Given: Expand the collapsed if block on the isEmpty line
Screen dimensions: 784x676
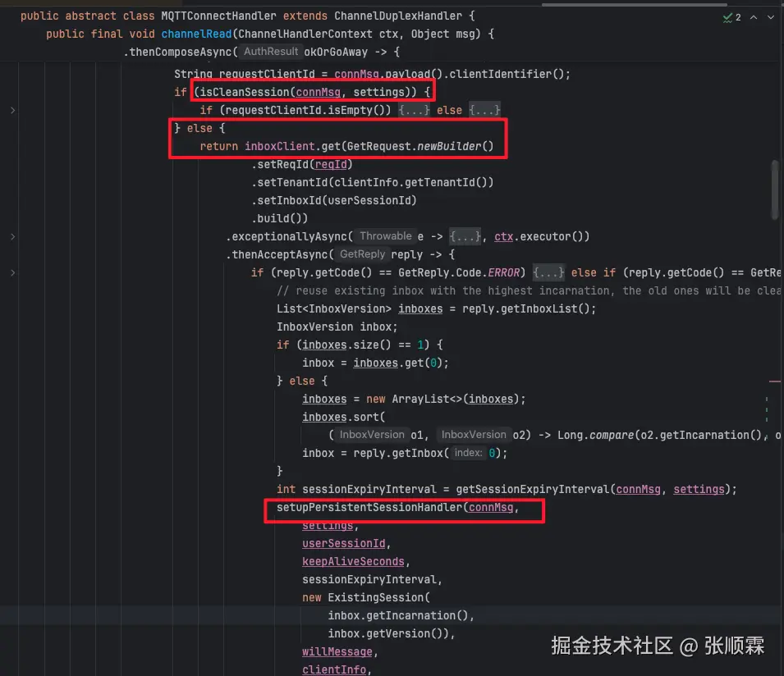Looking at the screenshot, I should click(415, 109).
